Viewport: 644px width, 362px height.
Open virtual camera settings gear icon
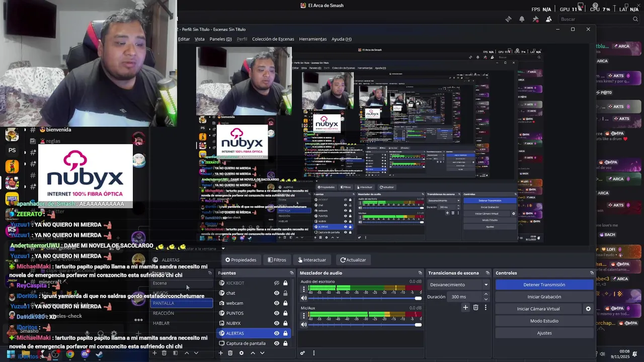click(x=588, y=309)
